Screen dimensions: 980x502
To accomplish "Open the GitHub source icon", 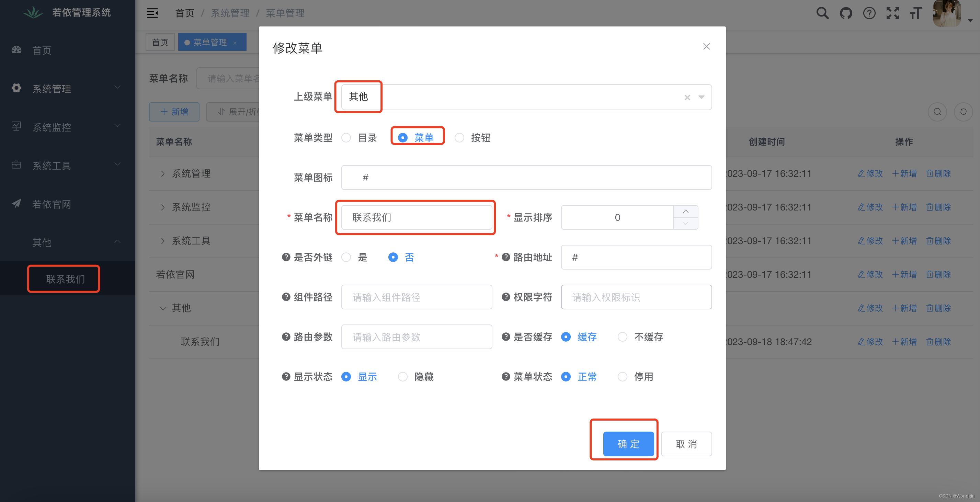I will [x=846, y=13].
